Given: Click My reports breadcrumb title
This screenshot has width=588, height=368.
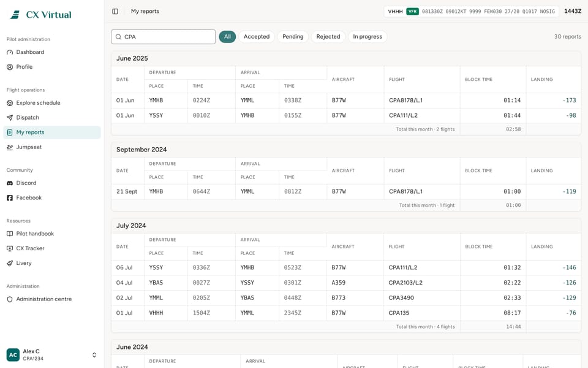Looking at the screenshot, I should [145, 11].
